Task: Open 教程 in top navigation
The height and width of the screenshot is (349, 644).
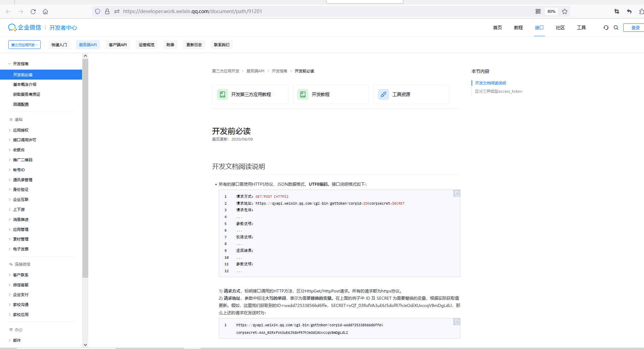Action: pos(518,28)
